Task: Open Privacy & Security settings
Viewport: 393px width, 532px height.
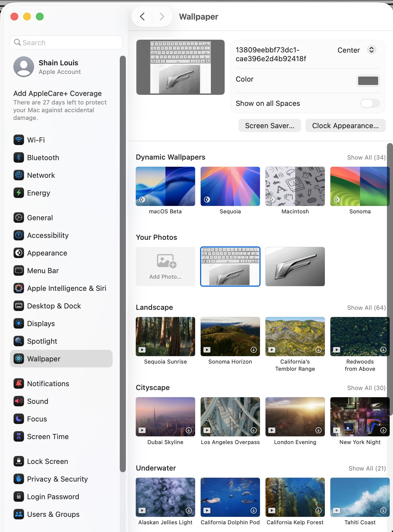Action: (61, 479)
